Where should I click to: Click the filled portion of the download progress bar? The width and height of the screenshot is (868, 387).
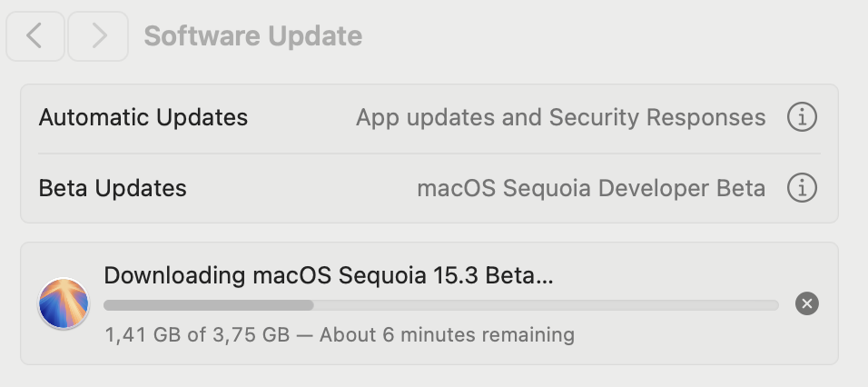209,305
